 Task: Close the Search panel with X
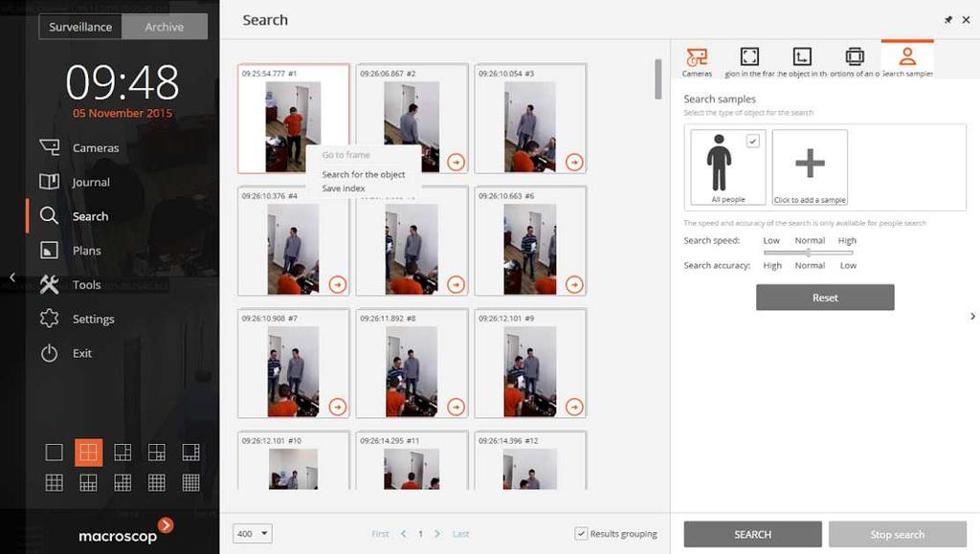967,20
